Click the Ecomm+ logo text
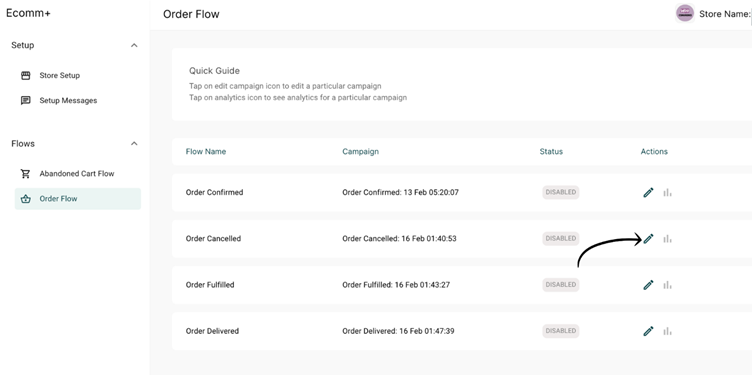The height and width of the screenshot is (375, 752). (x=28, y=13)
